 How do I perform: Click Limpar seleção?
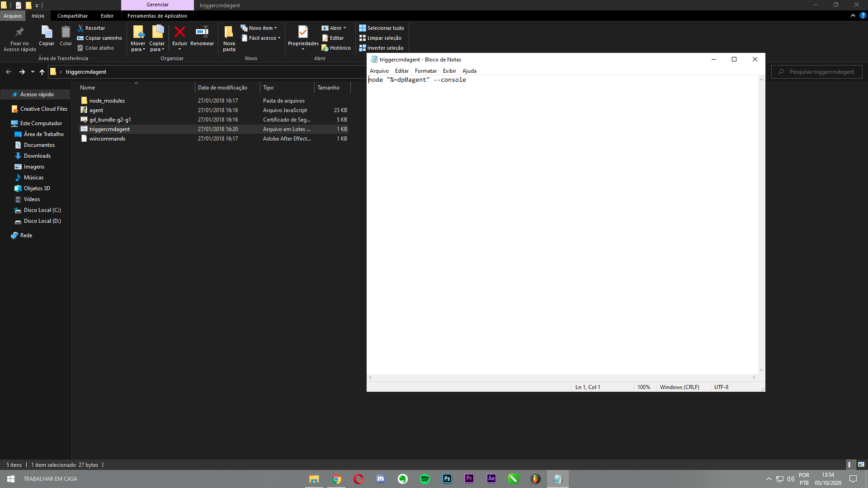[380, 38]
